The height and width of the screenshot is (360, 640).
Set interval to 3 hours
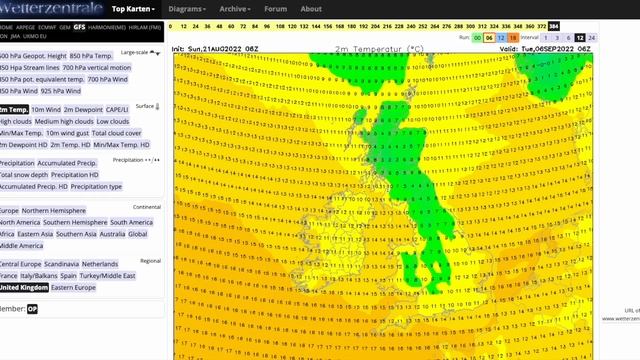pyautogui.click(x=557, y=38)
